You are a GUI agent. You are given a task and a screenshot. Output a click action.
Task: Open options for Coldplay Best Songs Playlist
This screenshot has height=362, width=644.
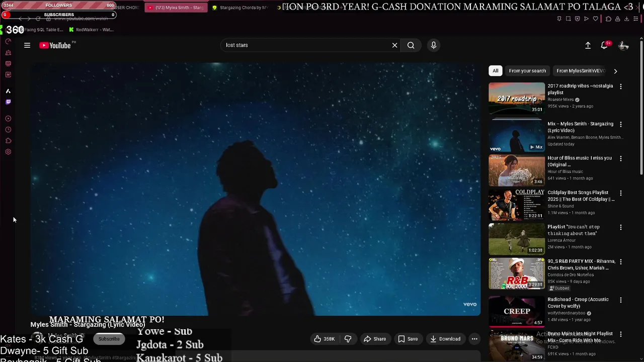click(x=621, y=193)
